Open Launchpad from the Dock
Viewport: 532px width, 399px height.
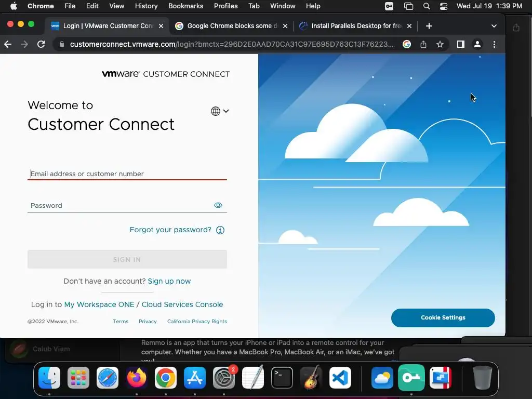(x=78, y=378)
